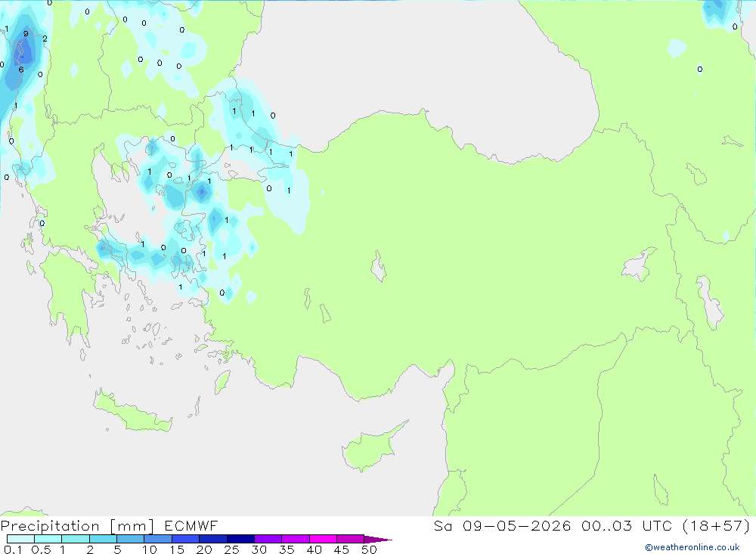The height and width of the screenshot is (554, 756).
Task: Click the '0.1' legend scale label
Action: (13, 549)
